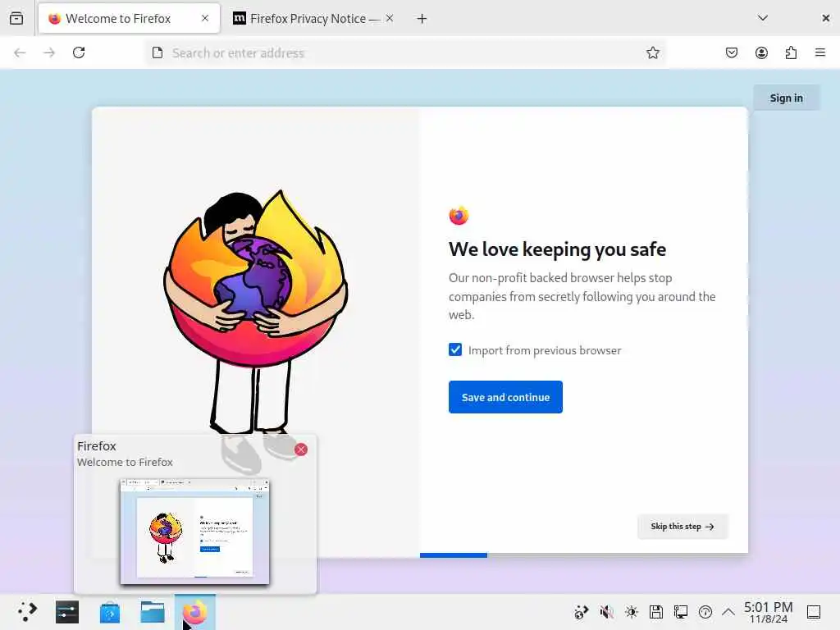The image size is (840, 630).
Task: Open the network connection tray icon
Action: (680, 612)
